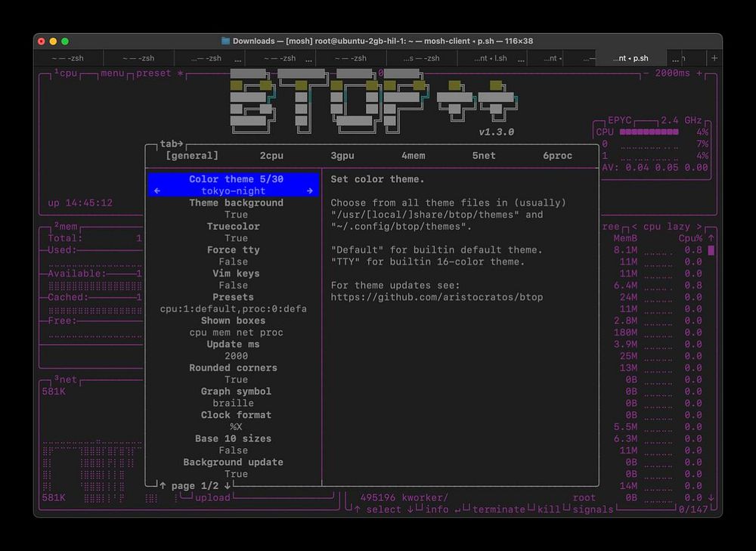The image size is (756, 551).
Task: Click the right chevron after cpu lazy sorting
Action: (699, 227)
